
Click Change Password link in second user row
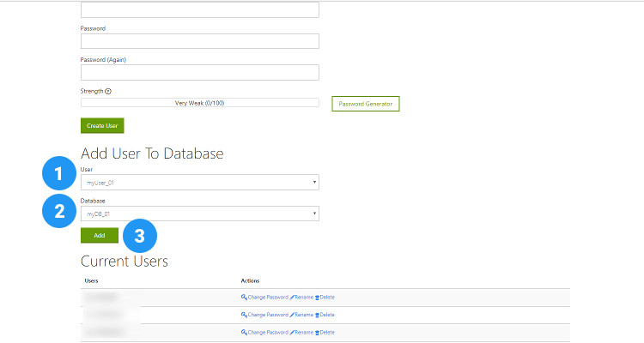(268, 315)
